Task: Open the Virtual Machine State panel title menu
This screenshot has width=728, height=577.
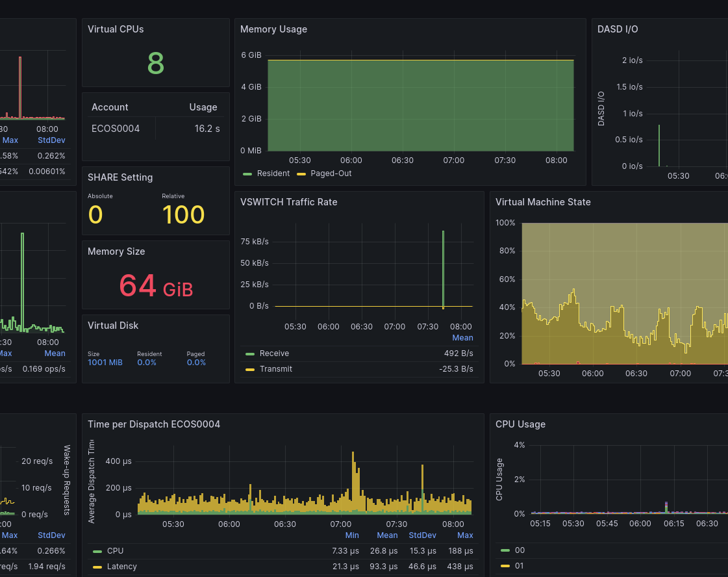Action: coord(543,202)
